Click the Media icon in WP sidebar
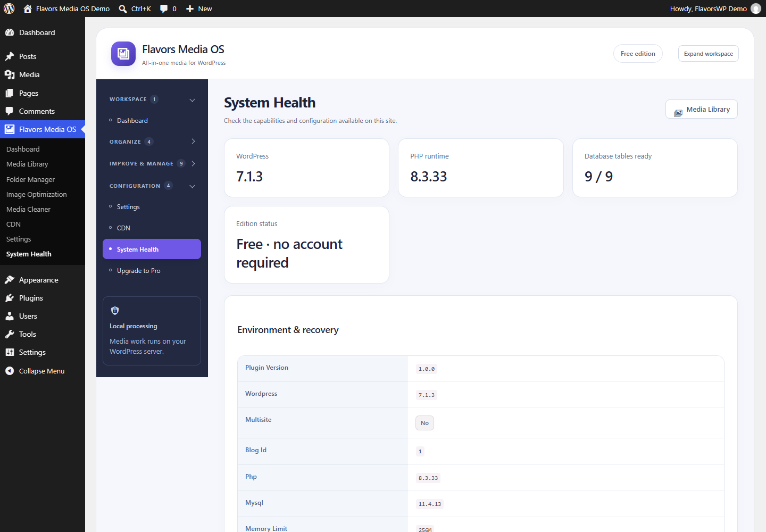This screenshot has height=532, width=766. [10, 74]
